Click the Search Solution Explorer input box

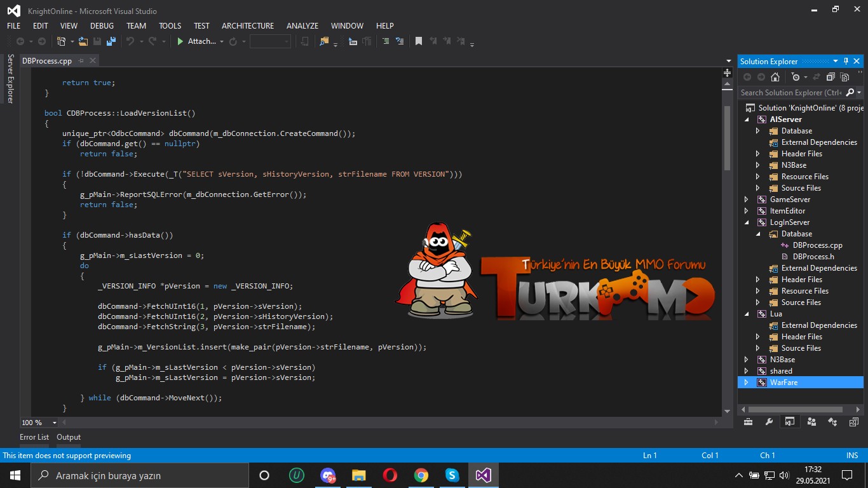coord(790,93)
